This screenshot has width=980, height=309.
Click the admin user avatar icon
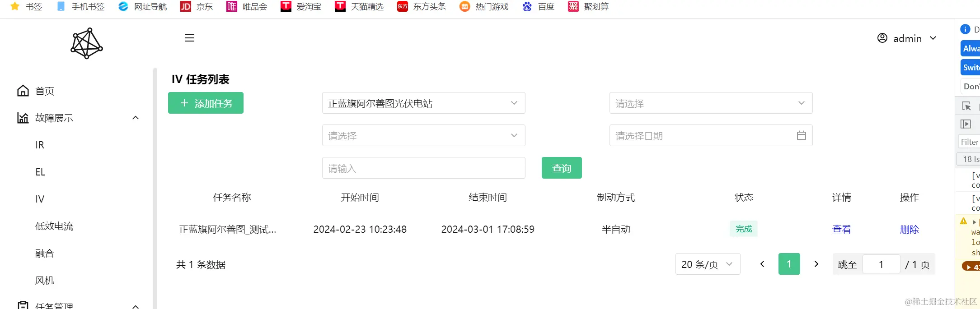882,38
